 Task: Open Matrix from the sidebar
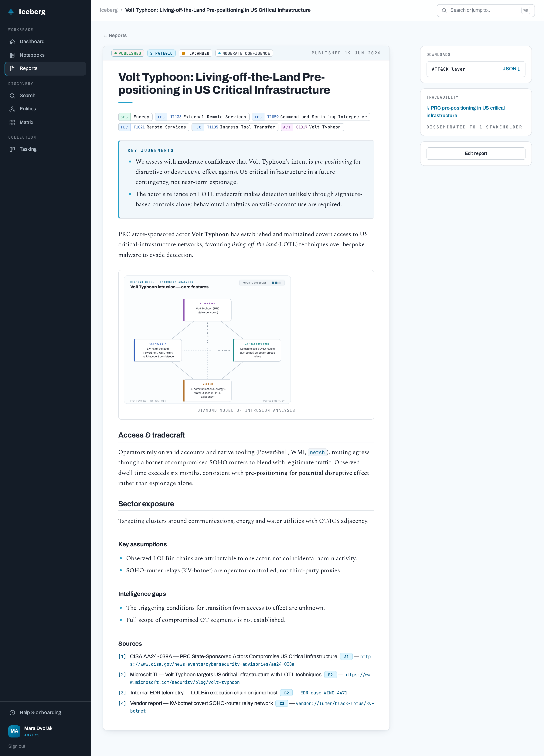pos(45,123)
